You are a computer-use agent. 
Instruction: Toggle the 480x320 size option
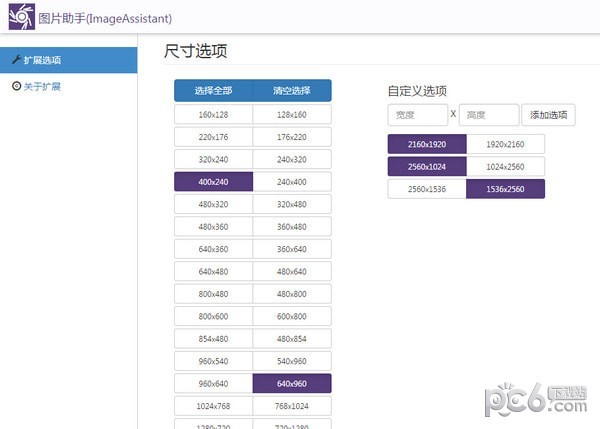coord(214,204)
